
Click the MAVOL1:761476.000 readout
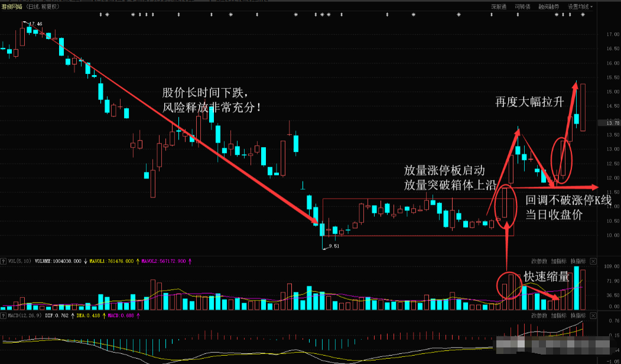(112, 261)
